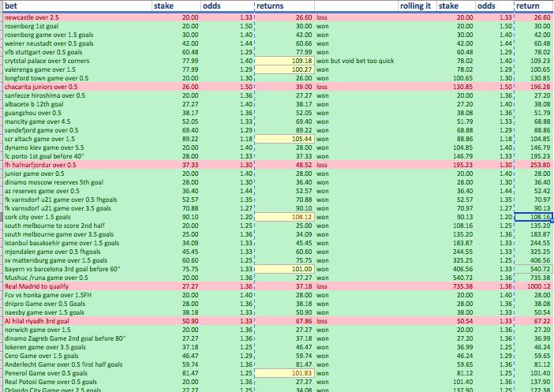Screen dimensions: 554x392
Task: Select the "bet" column header cell
Action: 77,6
